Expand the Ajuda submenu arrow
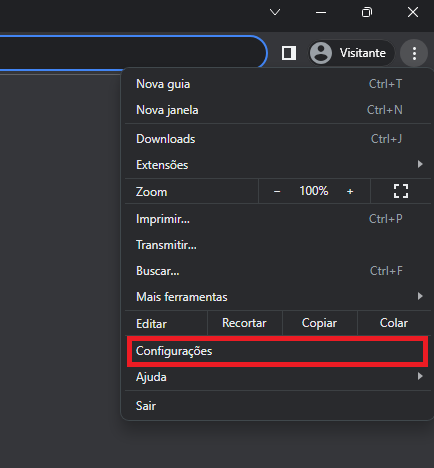The image size is (434, 468). tap(420, 376)
